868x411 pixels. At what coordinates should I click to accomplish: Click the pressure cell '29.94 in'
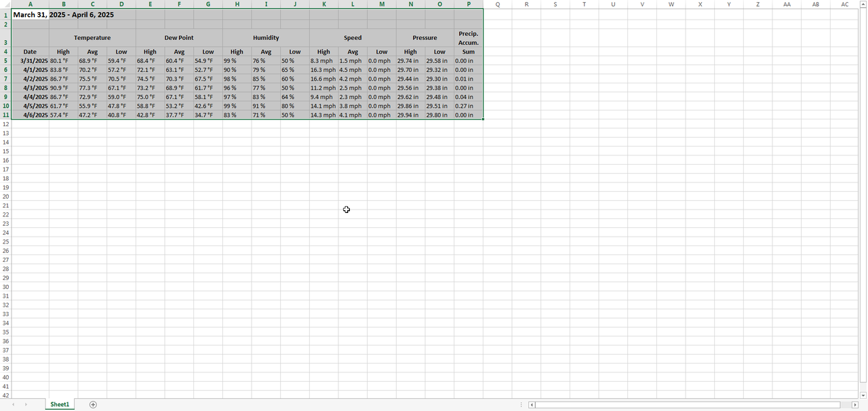pyautogui.click(x=410, y=115)
